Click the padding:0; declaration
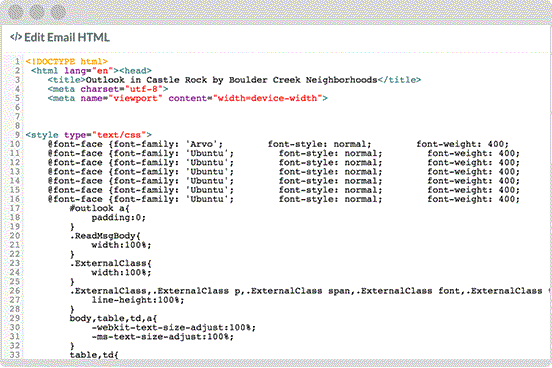The image size is (552, 368). (119, 217)
